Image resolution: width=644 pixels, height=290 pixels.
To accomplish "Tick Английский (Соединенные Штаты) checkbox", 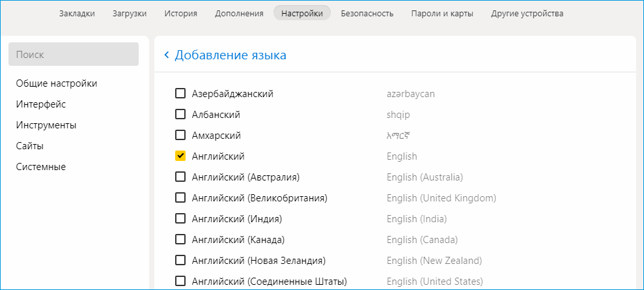I will [180, 282].
